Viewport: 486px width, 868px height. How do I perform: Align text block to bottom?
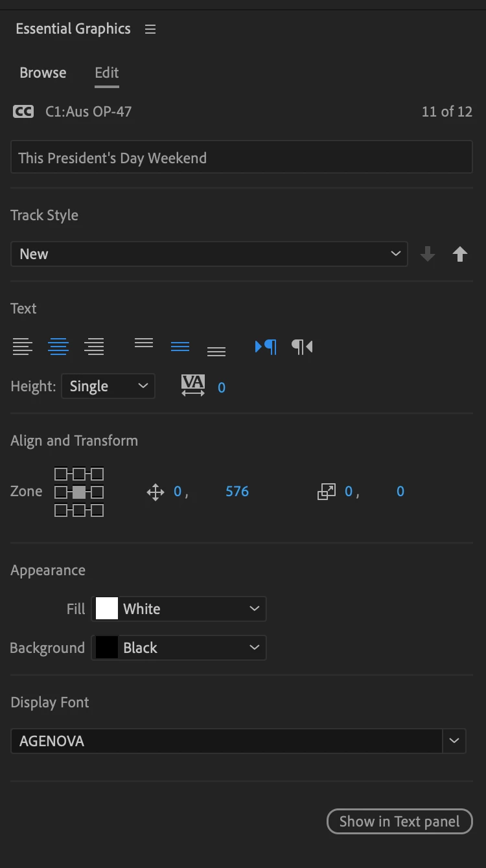(216, 351)
